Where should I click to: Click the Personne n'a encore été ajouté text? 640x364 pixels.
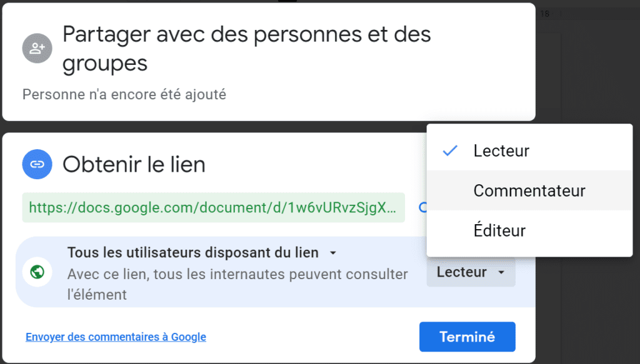point(124,94)
